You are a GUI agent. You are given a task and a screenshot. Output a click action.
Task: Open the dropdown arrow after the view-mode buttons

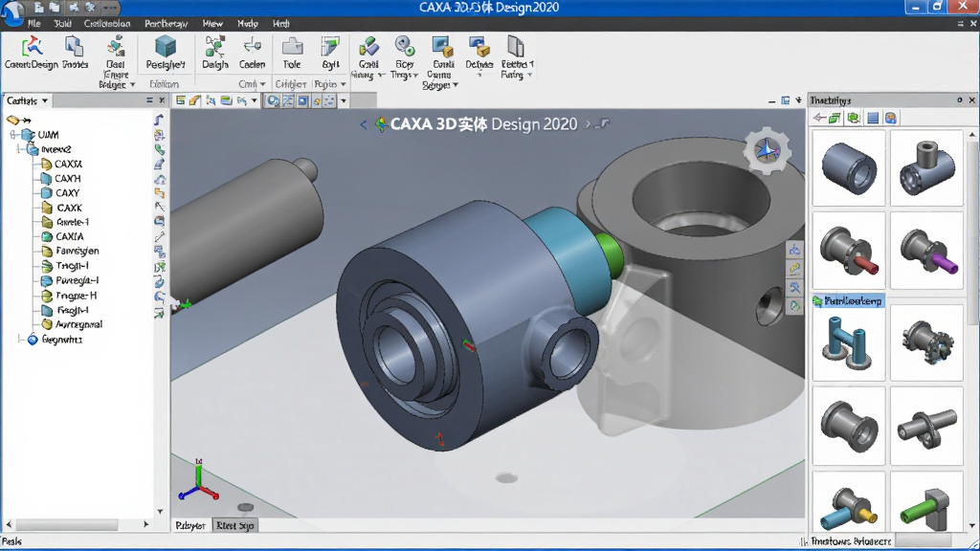[x=344, y=100]
